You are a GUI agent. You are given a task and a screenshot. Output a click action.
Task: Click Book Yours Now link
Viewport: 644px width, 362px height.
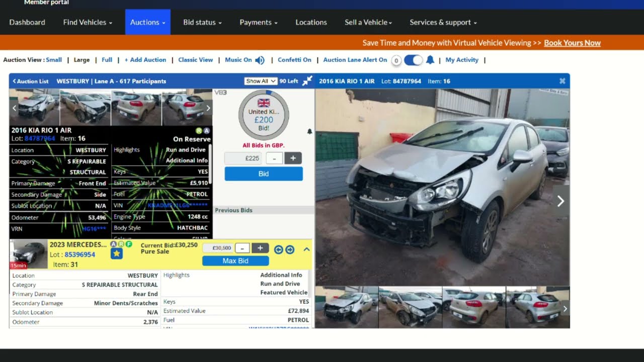[x=572, y=43]
